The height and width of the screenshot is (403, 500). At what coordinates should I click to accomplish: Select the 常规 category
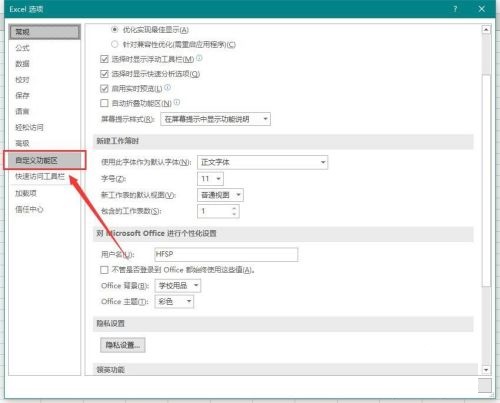[45, 32]
